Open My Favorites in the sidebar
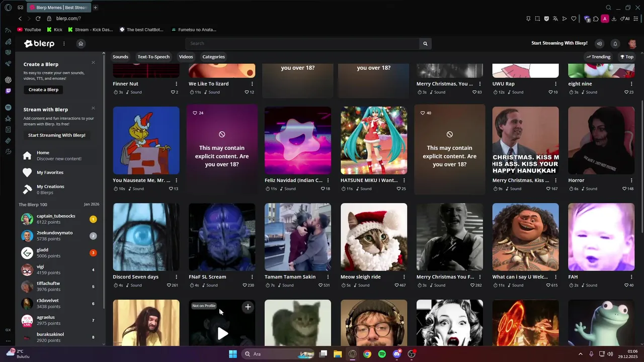The image size is (644, 362). click(59, 172)
